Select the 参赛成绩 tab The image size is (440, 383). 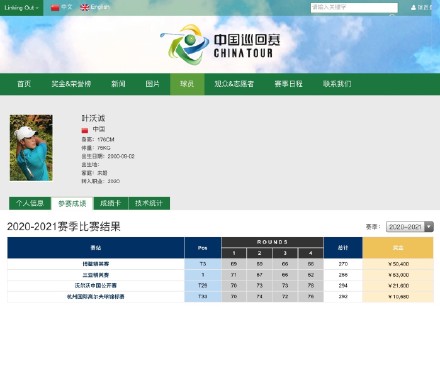coord(72,203)
